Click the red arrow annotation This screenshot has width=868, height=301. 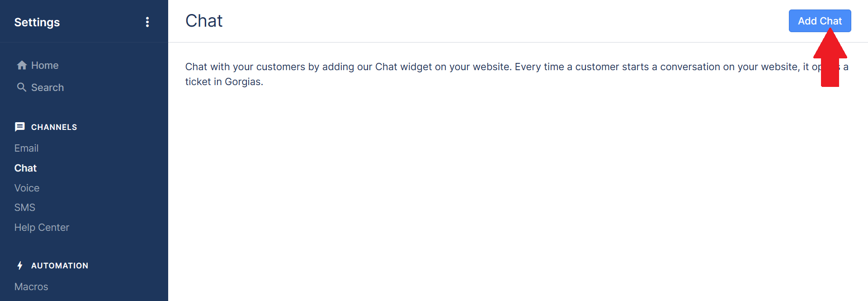(x=830, y=57)
